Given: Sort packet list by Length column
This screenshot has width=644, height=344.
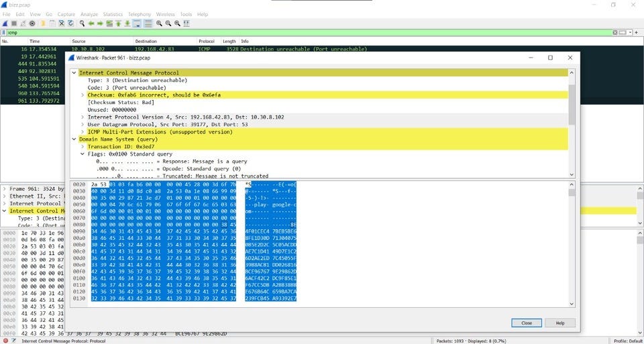Looking at the screenshot, I should click(230, 42).
